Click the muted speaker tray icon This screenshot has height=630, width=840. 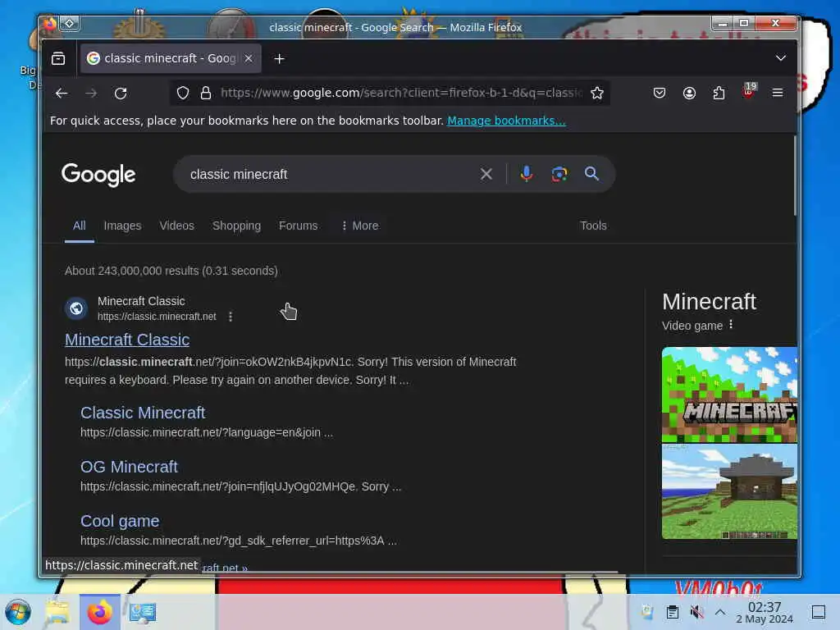(x=697, y=612)
